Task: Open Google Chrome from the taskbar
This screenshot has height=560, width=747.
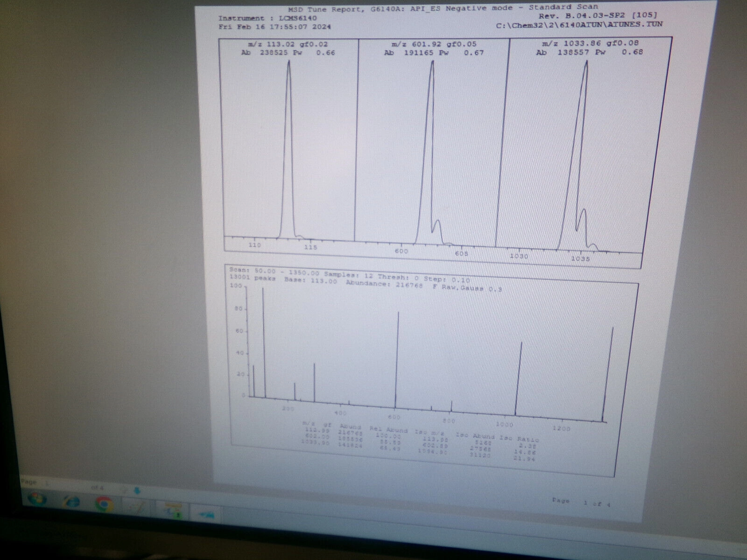Action: point(103,504)
